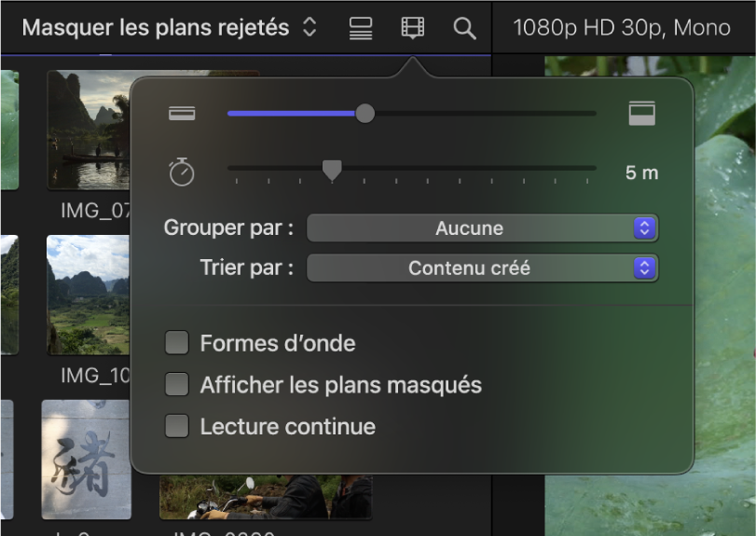Click the filmstrip duration slider handle
Screen dimensions: 756x536
click(332, 169)
